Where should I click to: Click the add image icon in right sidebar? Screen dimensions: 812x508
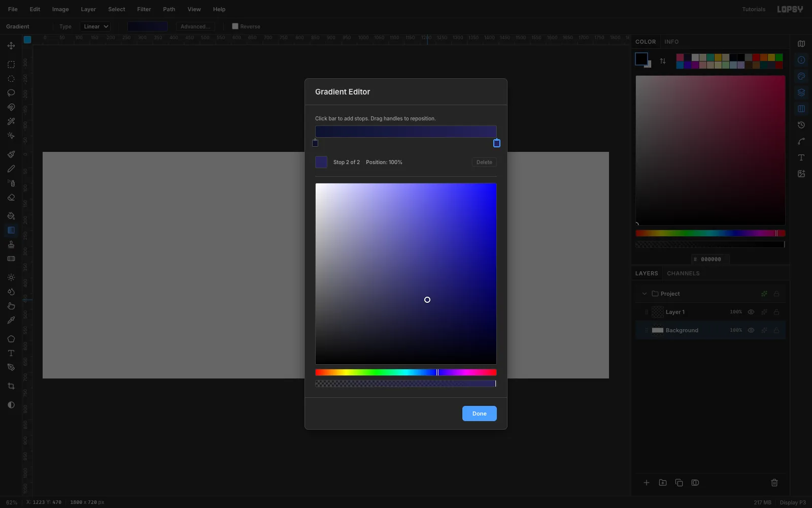801,174
